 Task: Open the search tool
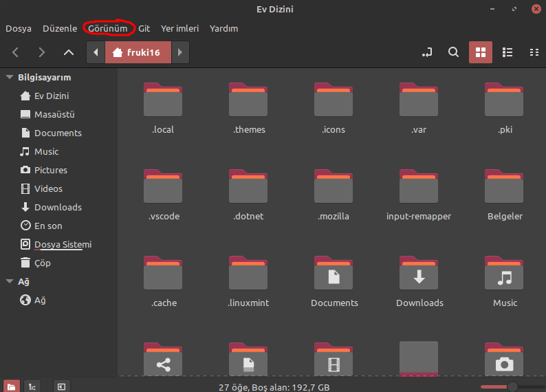[453, 52]
